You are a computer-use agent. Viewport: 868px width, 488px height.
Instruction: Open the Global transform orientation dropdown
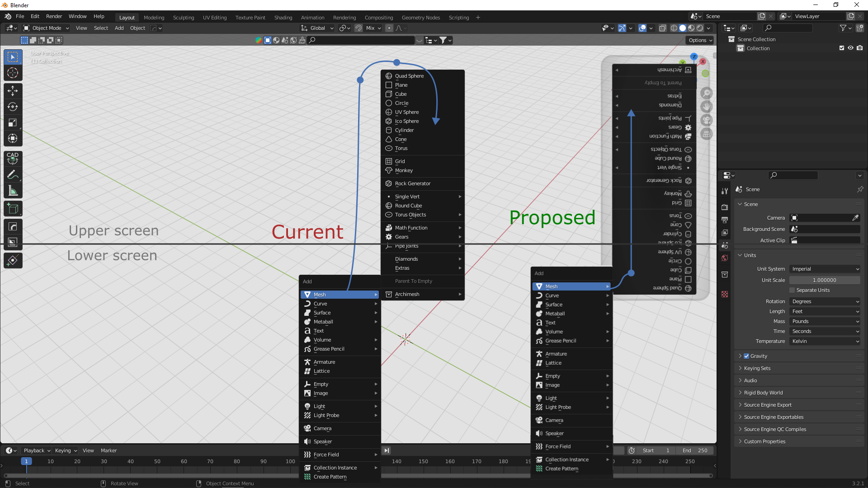[317, 28]
